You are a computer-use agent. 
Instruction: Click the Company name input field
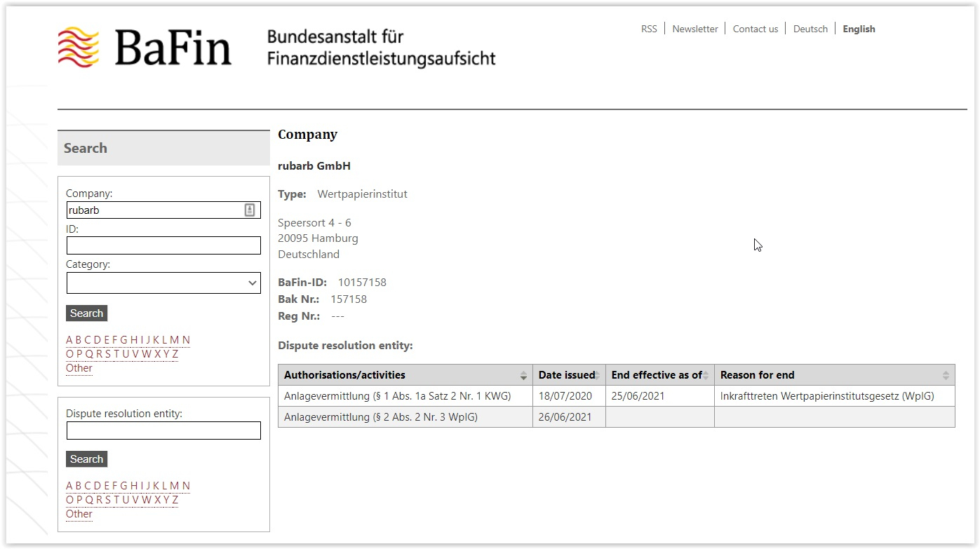[x=154, y=210]
